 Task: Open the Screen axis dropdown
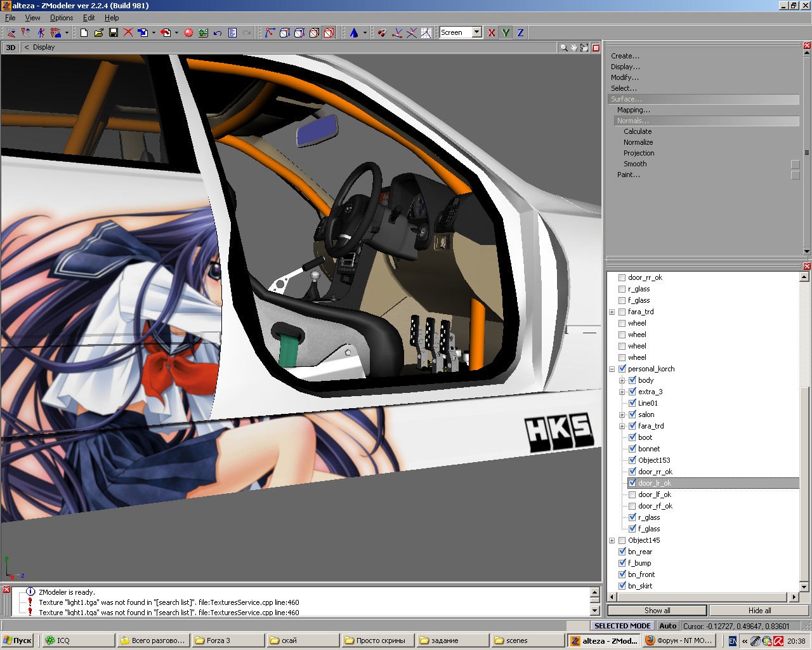tap(476, 32)
